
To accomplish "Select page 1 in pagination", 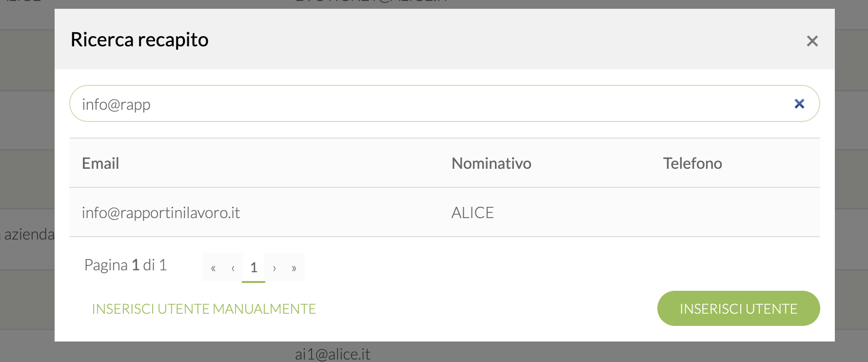I will 254,267.
